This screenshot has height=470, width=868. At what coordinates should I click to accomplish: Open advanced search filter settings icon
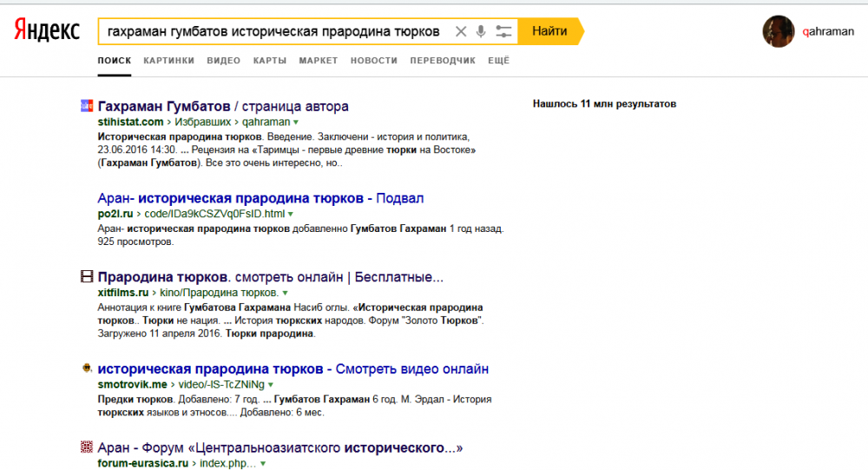click(503, 31)
